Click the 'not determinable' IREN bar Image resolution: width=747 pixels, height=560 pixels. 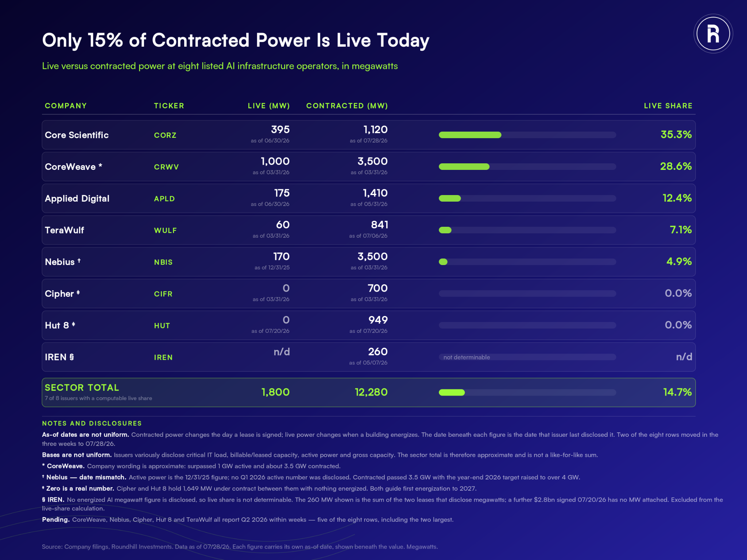click(x=527, y=357)
